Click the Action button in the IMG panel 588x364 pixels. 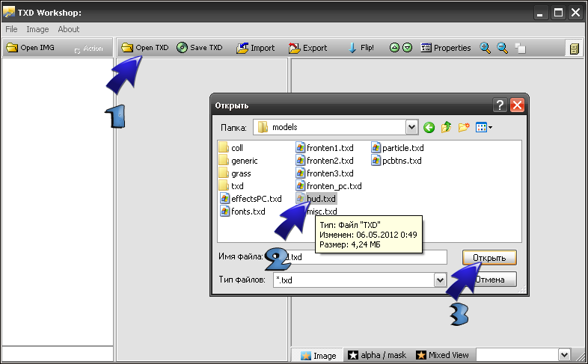point(88,49)
